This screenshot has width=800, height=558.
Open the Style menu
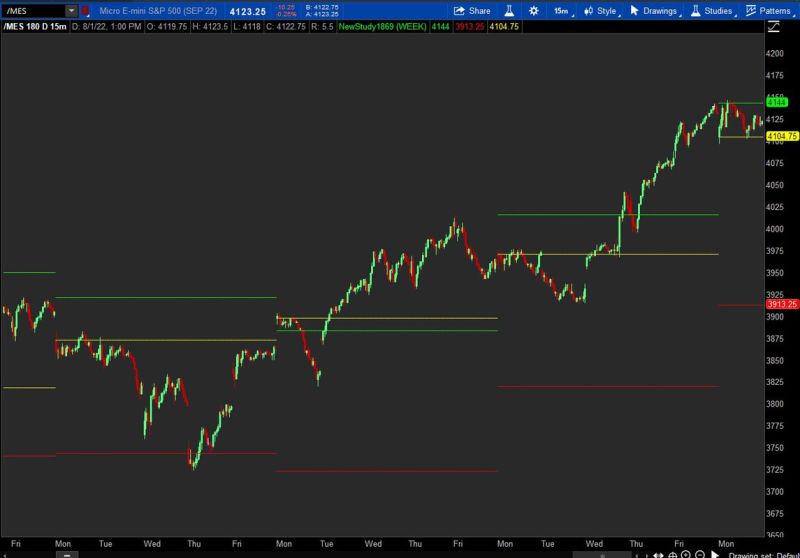point(602,11)
